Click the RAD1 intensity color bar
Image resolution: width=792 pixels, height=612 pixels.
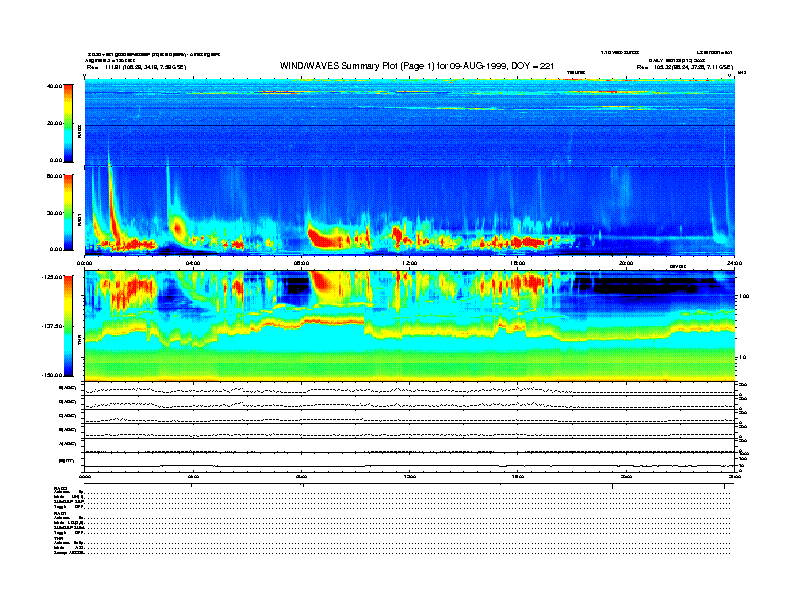tap(68, 212)
